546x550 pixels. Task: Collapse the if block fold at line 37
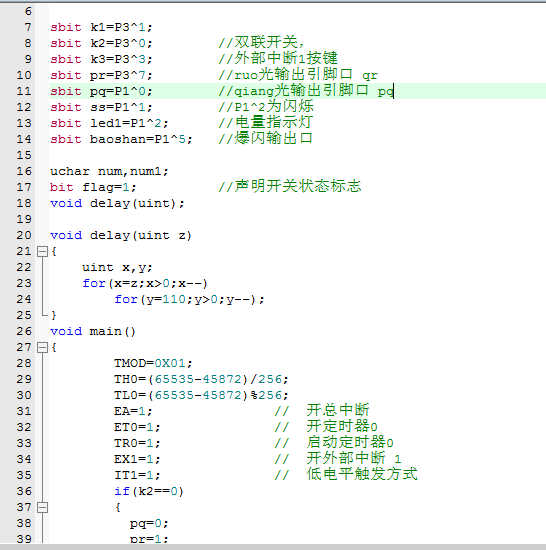pyautogui.click(x=42, y=507)
